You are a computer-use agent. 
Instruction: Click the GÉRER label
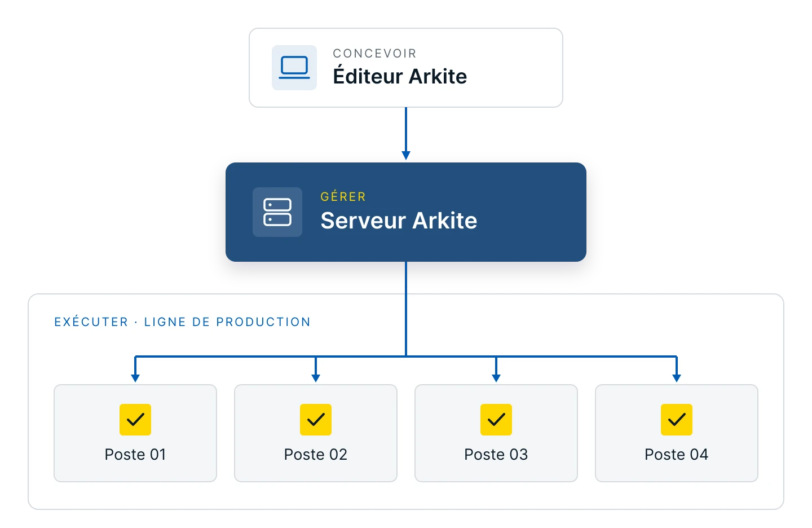pyautogui.click(x=343, y=196)
